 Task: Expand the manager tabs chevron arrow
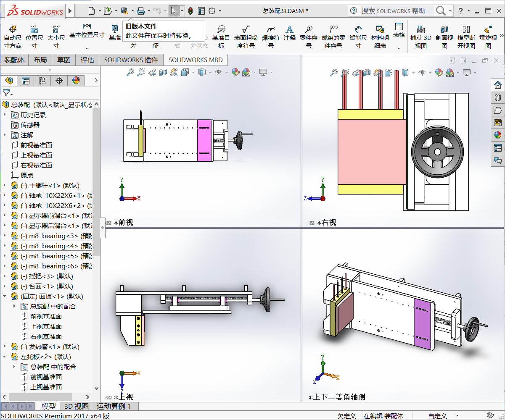point(96,81)
